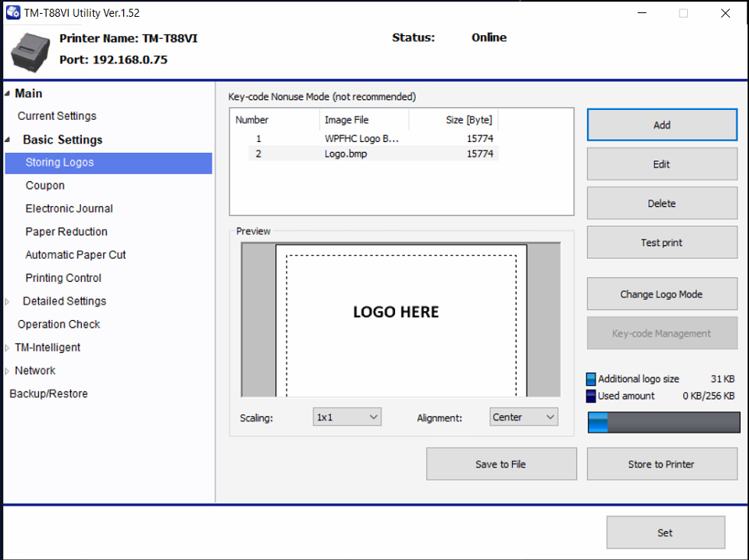Viewport: 749px width, 560px height.
Task: Open Paper Reduction settings
Action: coord(66,232)
